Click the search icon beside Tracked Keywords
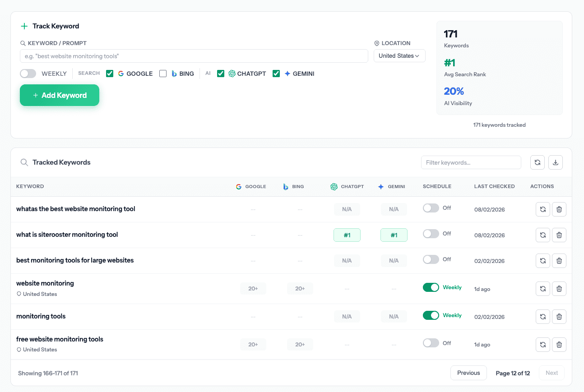The width and height of the screenshot is (584, 392). 24,162
